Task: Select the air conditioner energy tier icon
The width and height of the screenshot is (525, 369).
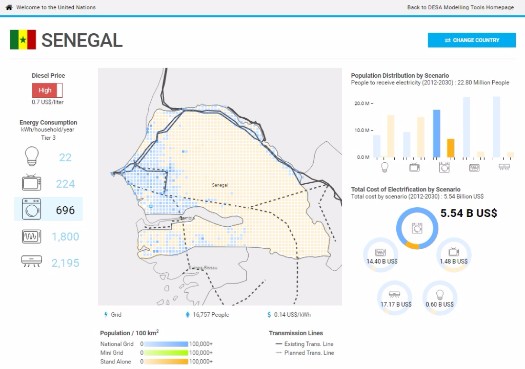Action: point(32,261)
